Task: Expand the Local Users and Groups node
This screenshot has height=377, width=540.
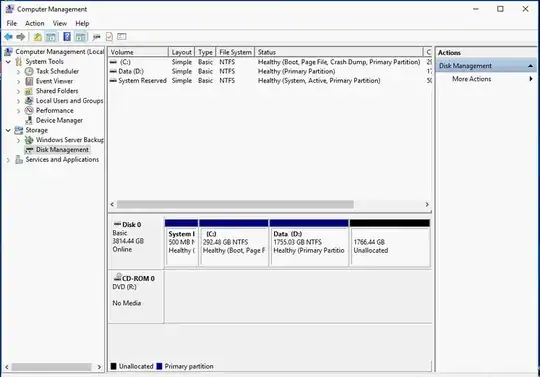Action: [19, 101]
